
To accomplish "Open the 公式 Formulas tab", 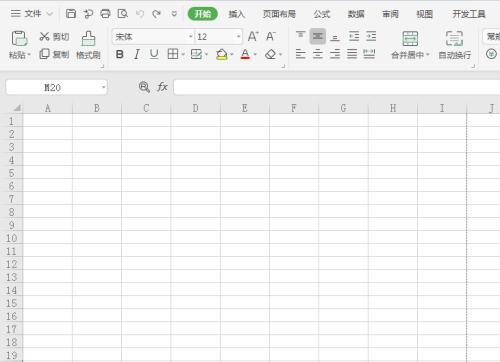I will point(322,14).
